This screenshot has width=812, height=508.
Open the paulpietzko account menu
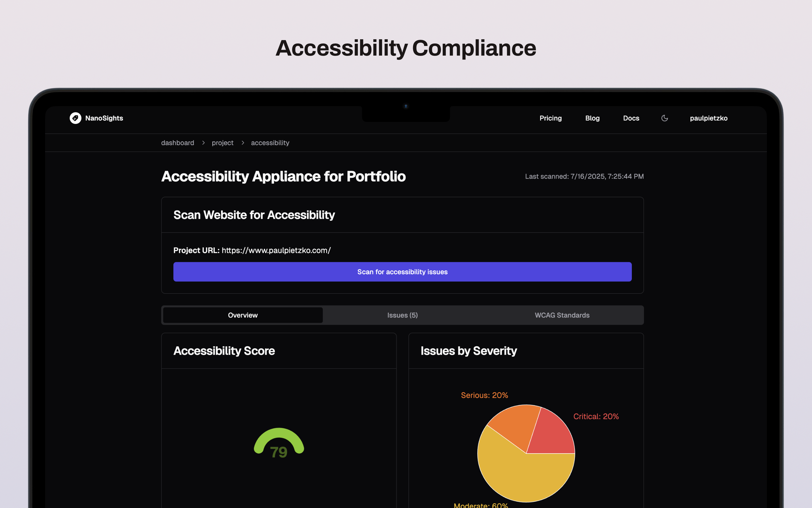coord(709,118)
